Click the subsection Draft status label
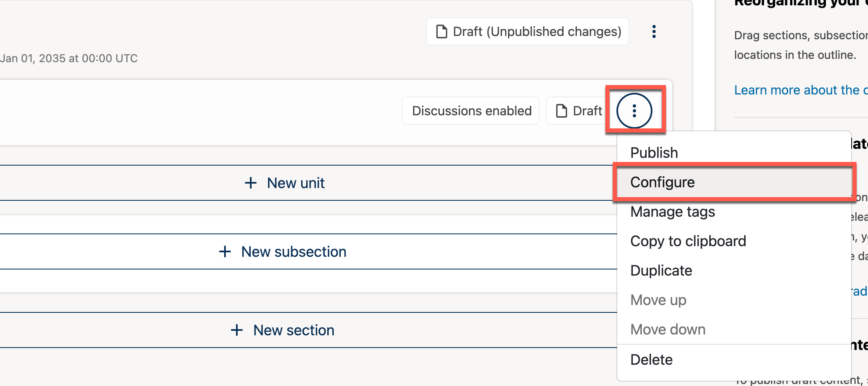Screen dimensions: 868x386 coord(587,111)
